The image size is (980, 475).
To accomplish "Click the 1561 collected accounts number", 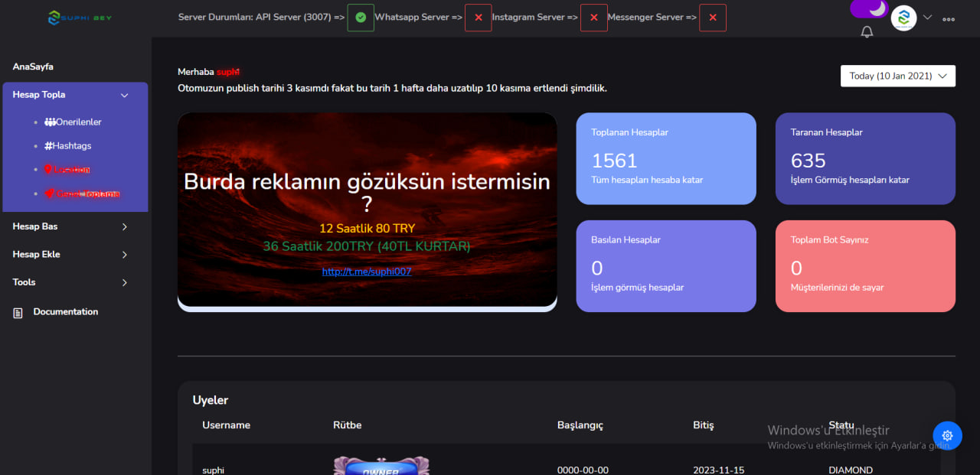I will click(x=615, y=161).
